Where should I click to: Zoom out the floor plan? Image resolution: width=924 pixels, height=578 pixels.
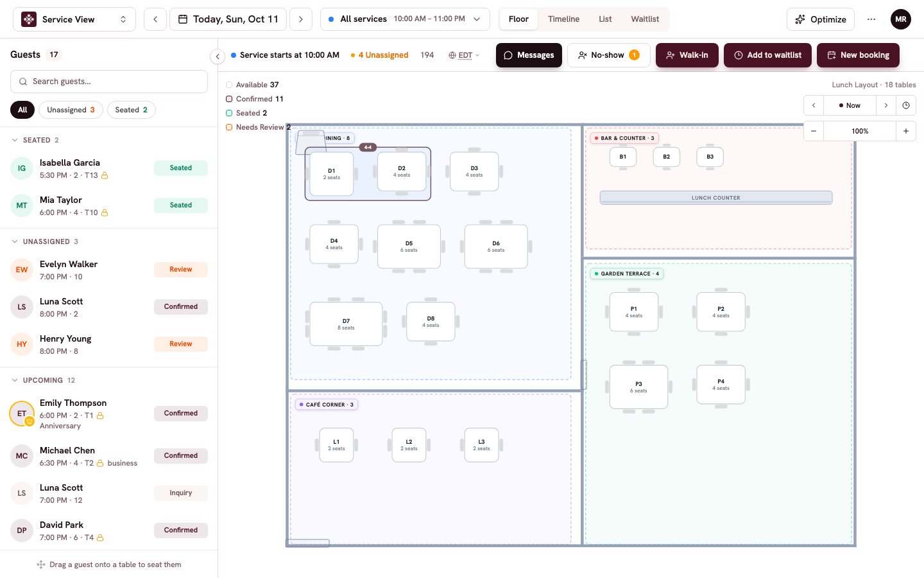(x=814, y=131)
